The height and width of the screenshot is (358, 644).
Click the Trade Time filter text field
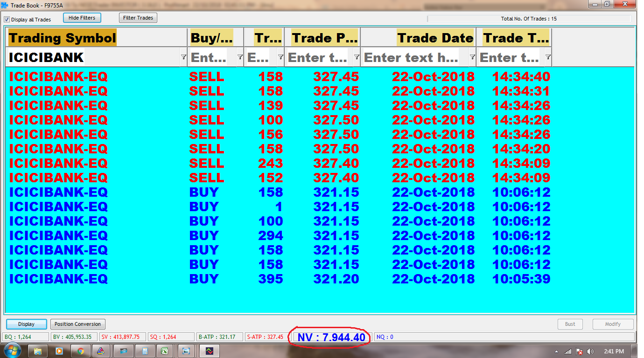click(511, 57)
